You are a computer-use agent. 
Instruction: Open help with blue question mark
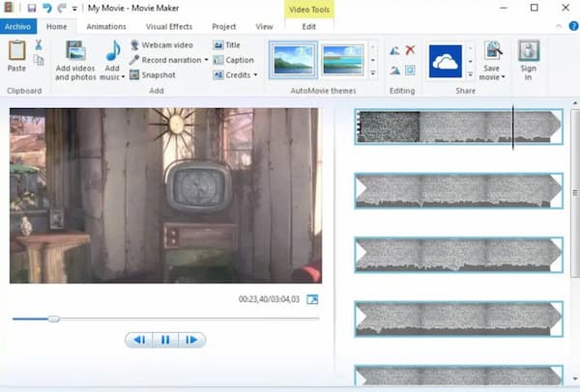[x=573, y=26]
